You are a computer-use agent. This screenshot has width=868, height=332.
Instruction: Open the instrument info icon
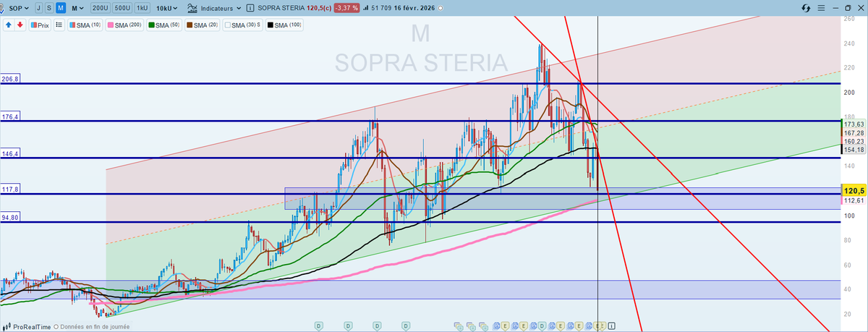[250, 8]
